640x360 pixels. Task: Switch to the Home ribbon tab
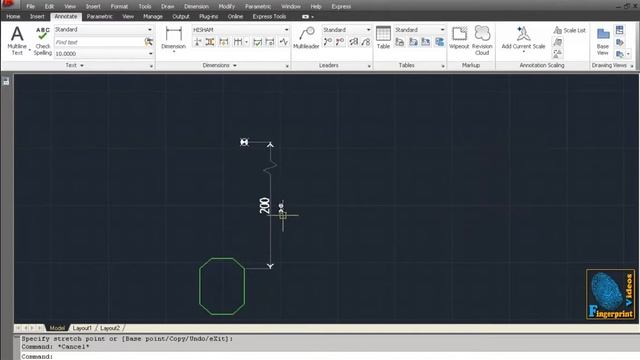tap(13, 16)
